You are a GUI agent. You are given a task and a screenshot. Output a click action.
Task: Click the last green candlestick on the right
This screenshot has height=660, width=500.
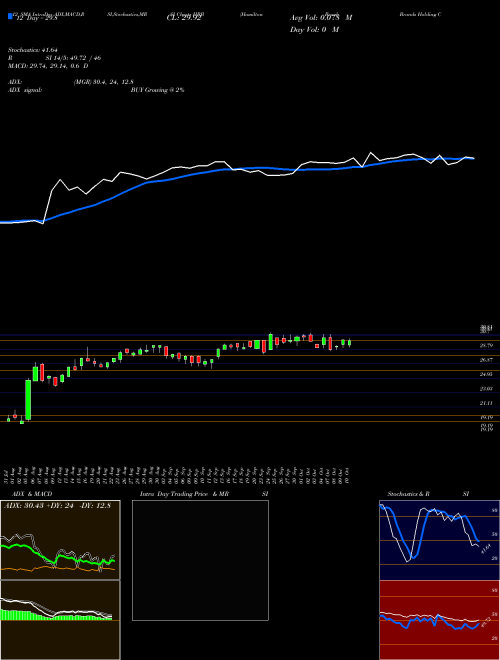pos(349,343)
